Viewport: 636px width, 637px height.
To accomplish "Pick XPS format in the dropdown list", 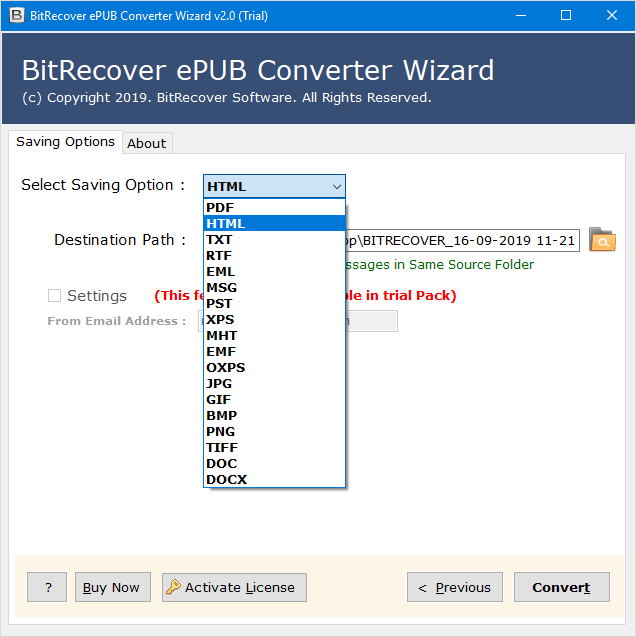I will click(x=274, y=319).
